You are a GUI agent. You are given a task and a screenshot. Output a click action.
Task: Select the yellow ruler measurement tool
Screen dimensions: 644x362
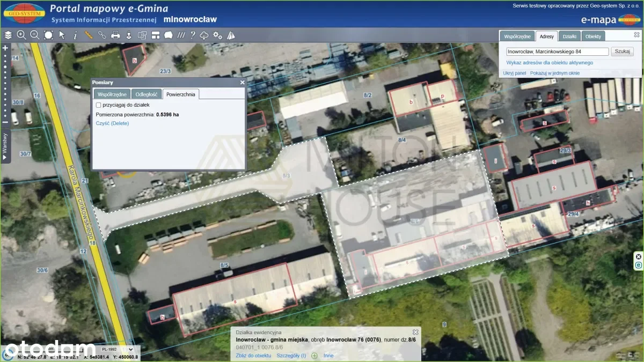pyautogui.click(x=89, y=35)
